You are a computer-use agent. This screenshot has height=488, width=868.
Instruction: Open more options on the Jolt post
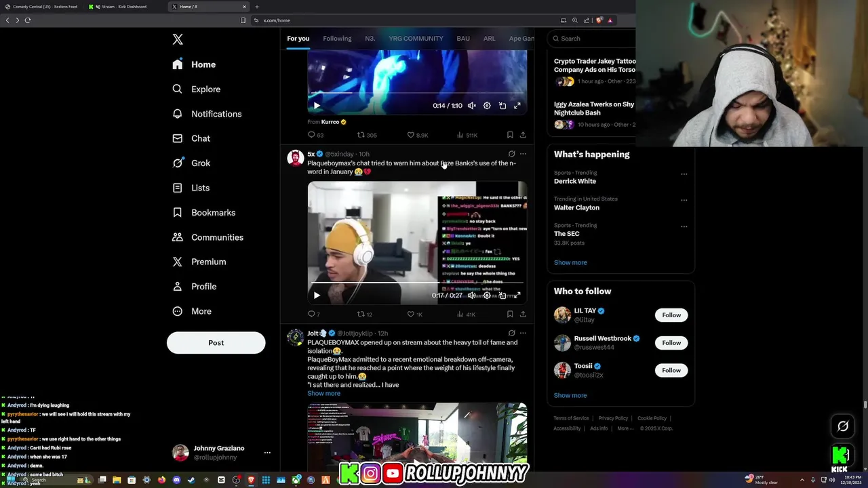pos(523,333)
